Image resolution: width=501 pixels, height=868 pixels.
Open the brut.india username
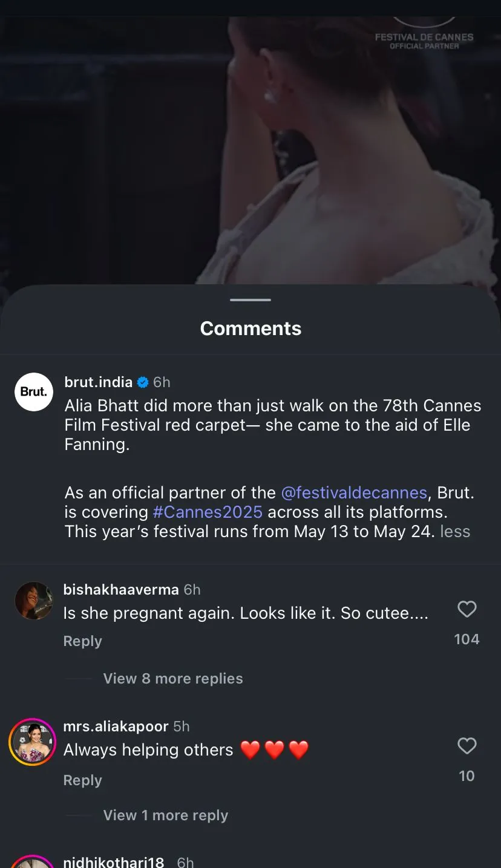(99, 382)
